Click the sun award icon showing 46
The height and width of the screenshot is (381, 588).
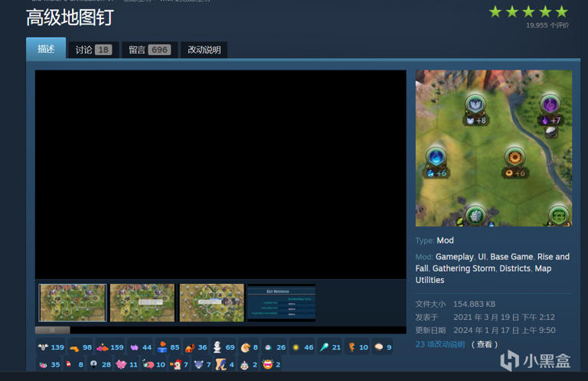(296, 347)
